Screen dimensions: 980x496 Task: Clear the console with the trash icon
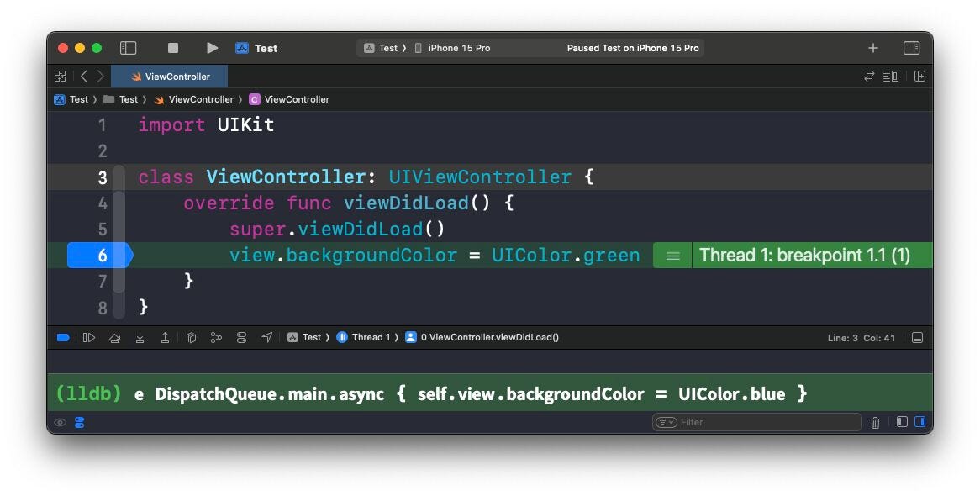(x=876, y=422)
